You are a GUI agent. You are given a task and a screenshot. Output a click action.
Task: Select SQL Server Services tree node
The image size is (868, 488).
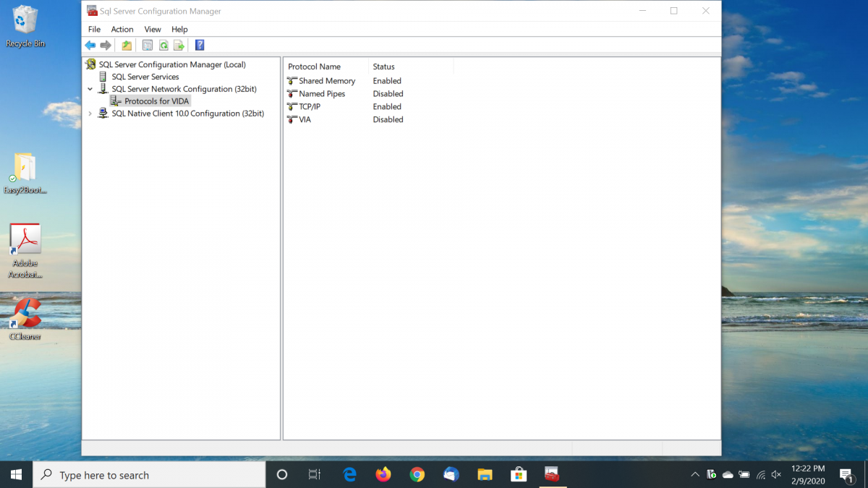tap(145, 77)
